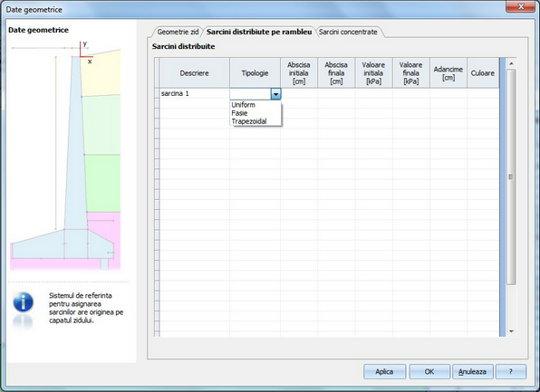540x392 pixels.
Task: Click the Culoare column header
Action: (x=483, y=73)
